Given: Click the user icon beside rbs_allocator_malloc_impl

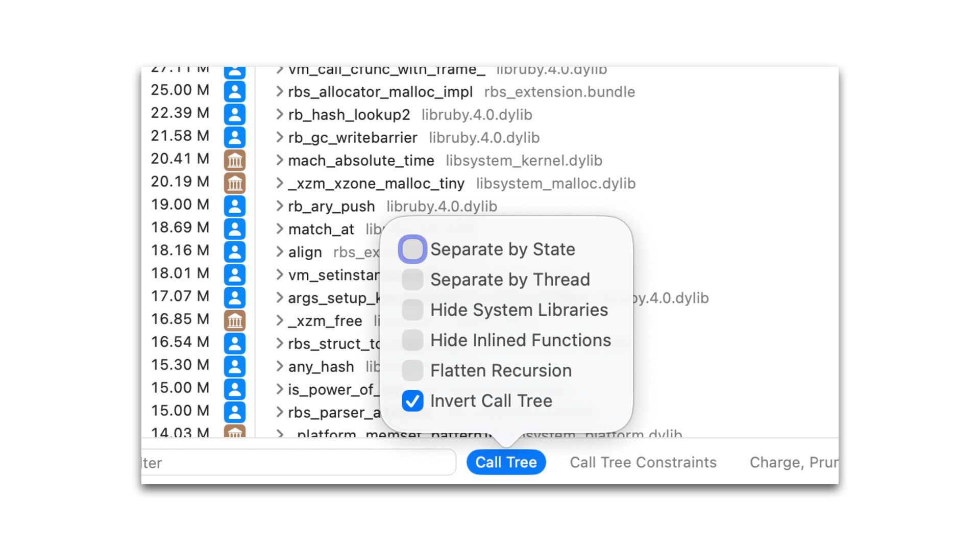Looking at the screenshot, I should click(x=234, y=92).
